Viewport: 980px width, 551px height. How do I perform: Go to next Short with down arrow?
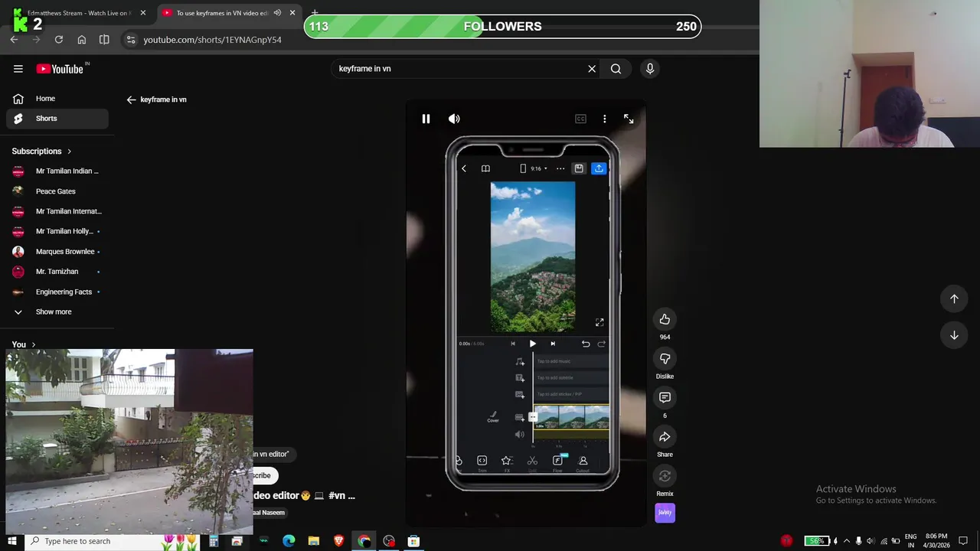pyautogui.click(x=954, y=335)
